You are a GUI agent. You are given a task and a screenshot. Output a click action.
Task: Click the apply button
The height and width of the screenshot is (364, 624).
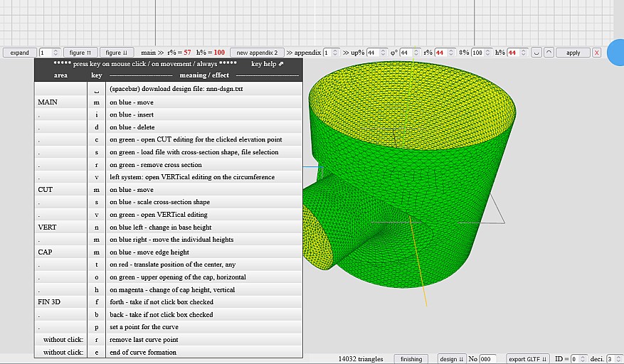coord(573,53)
